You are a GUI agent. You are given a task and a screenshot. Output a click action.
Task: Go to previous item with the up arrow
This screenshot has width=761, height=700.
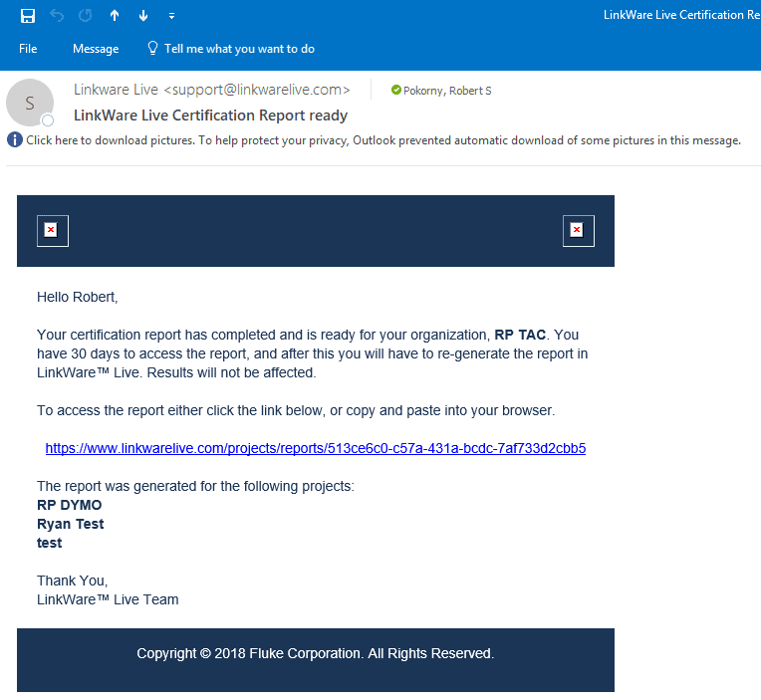[x=115, y=16]
